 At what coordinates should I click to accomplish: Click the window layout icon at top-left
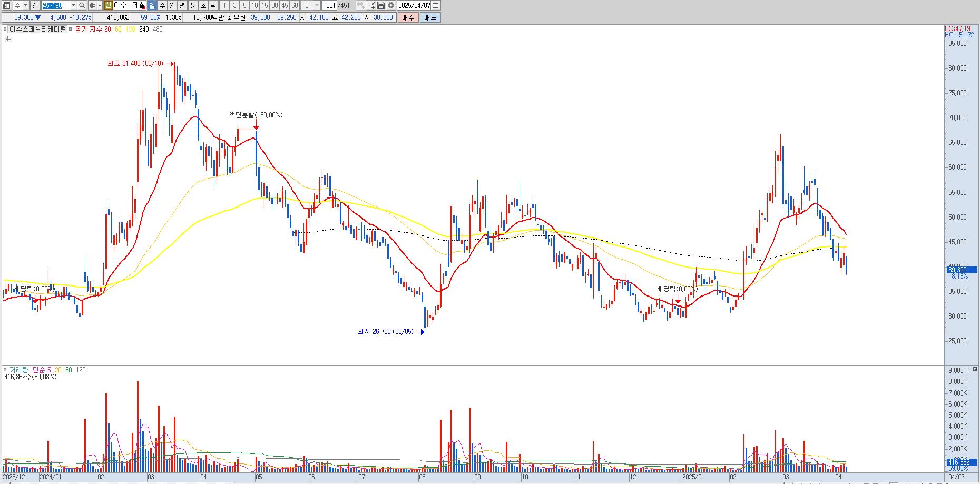[7, 5]
